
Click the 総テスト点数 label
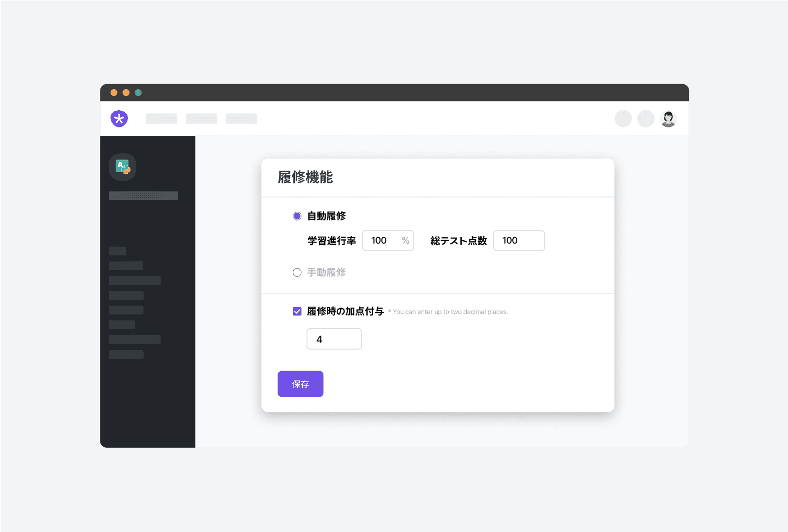tap(458, 241)
